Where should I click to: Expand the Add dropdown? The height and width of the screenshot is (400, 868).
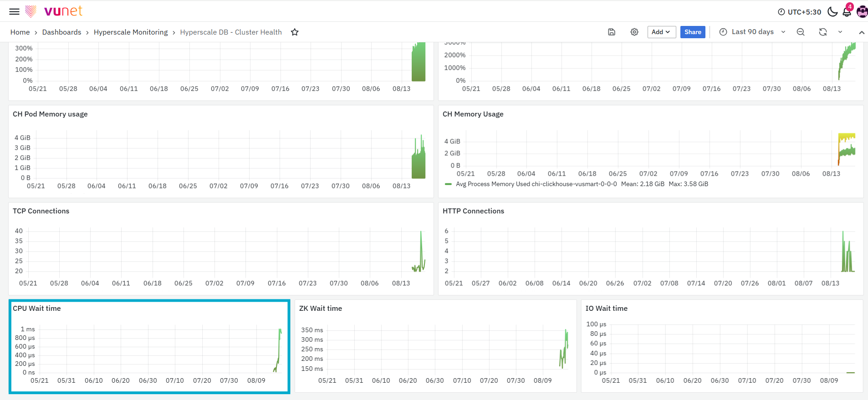(661, 32)
